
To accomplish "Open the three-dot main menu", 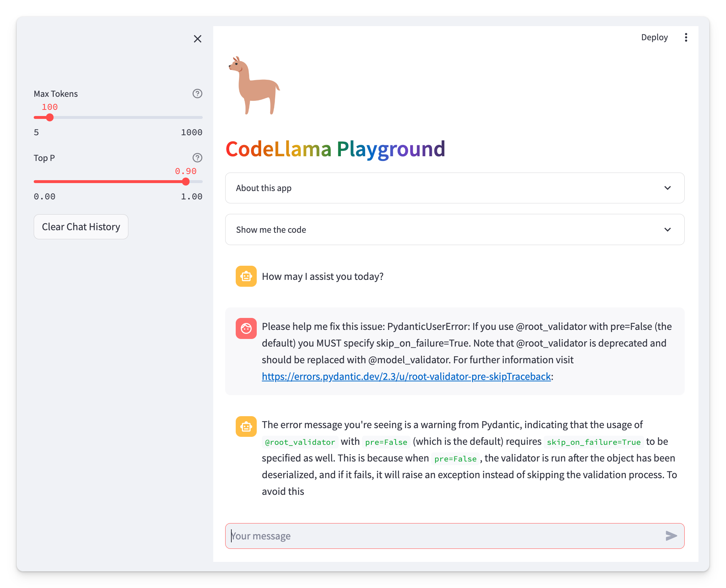I will [686, 37].
